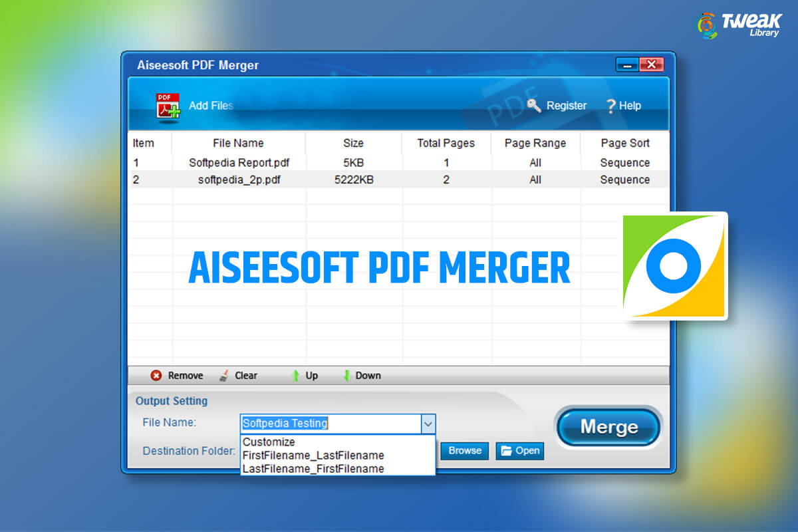This screenshot has height=532, width=798.
Task: Click the Page Sort column header
Action: [x=624, y=143]
